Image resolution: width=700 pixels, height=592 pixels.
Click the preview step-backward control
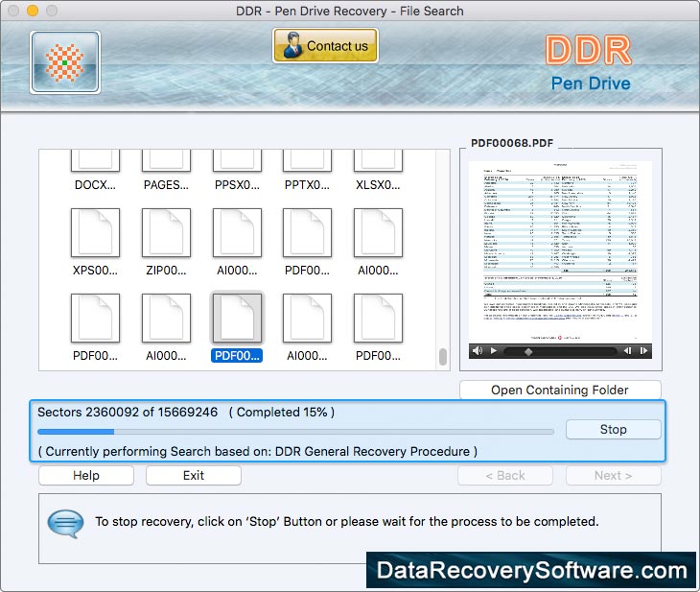point(628,351)
